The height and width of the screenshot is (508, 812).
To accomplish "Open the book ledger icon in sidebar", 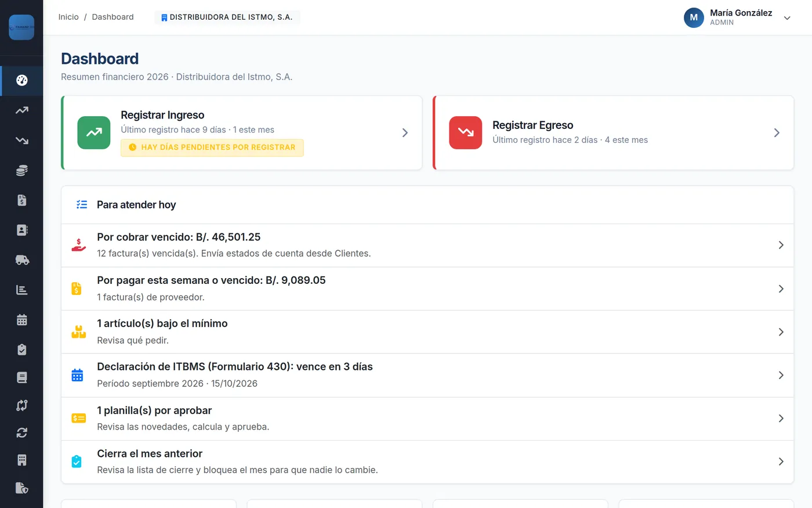I will click(x=22, y=378).
